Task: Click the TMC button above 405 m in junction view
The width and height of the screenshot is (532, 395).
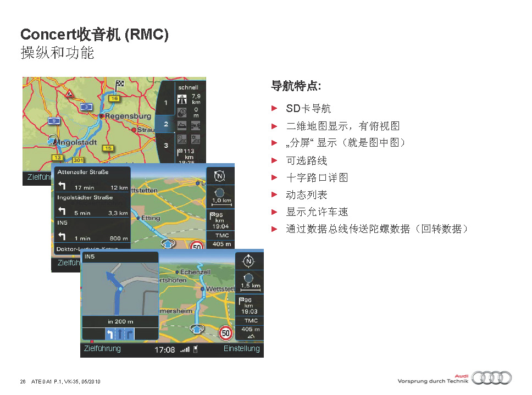Action: point(251,320)
